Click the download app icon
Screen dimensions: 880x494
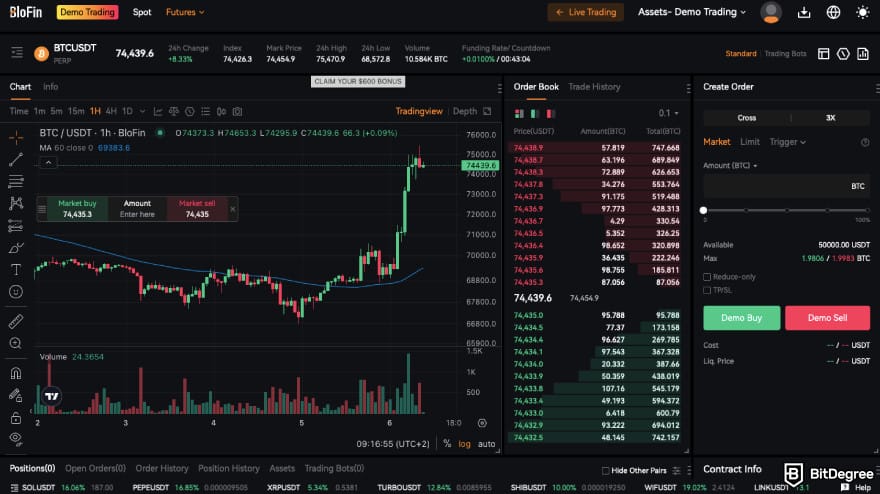804,12
